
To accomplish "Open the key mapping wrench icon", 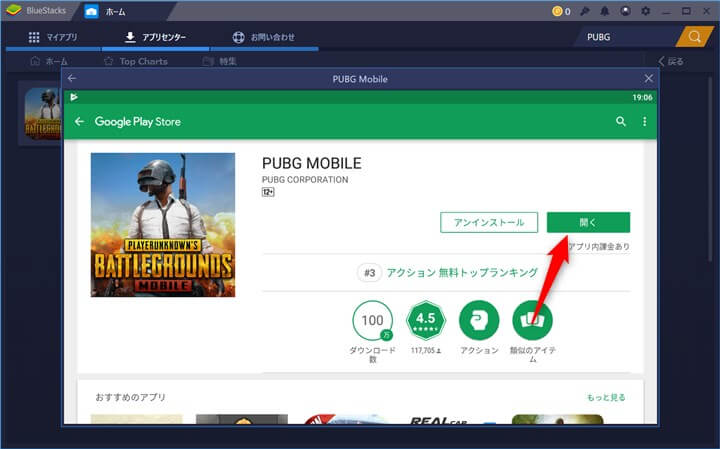I will (585, 11).
